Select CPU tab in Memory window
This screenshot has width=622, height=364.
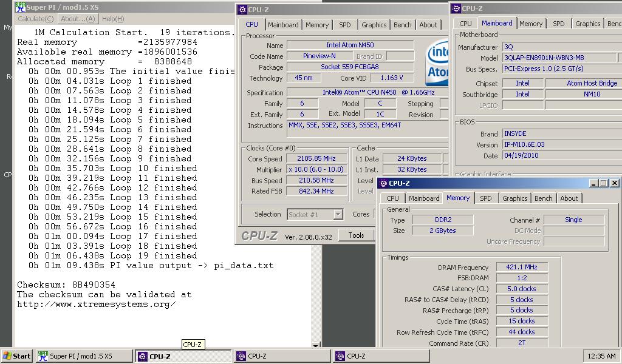[x=392, y=198]
